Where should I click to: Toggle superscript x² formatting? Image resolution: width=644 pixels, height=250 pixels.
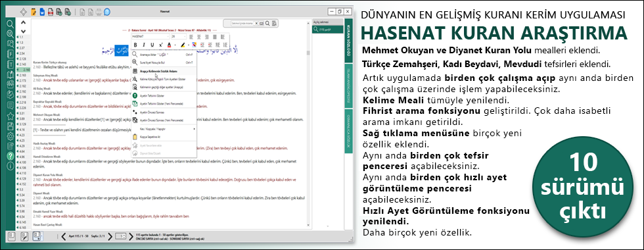(x=161, y=45)
